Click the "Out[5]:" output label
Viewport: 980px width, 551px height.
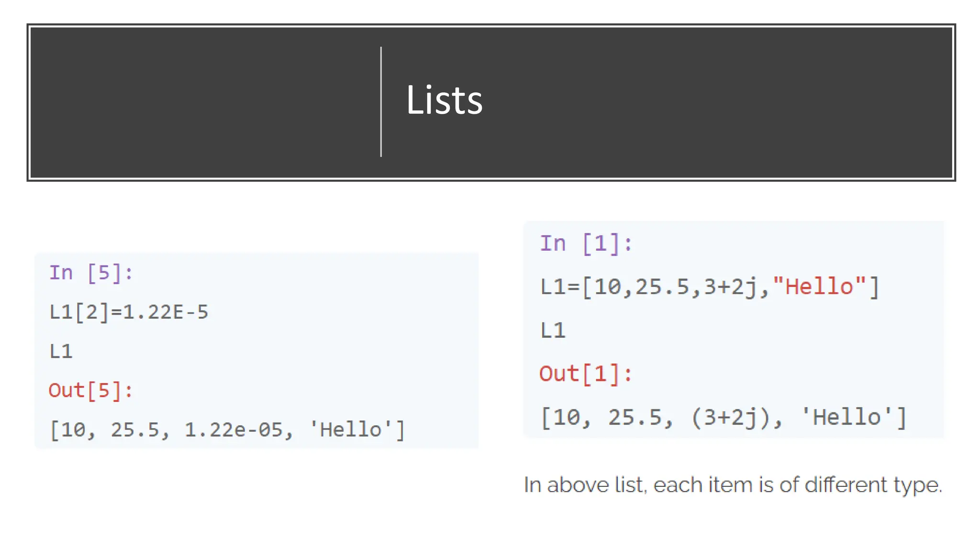point(90,390)
